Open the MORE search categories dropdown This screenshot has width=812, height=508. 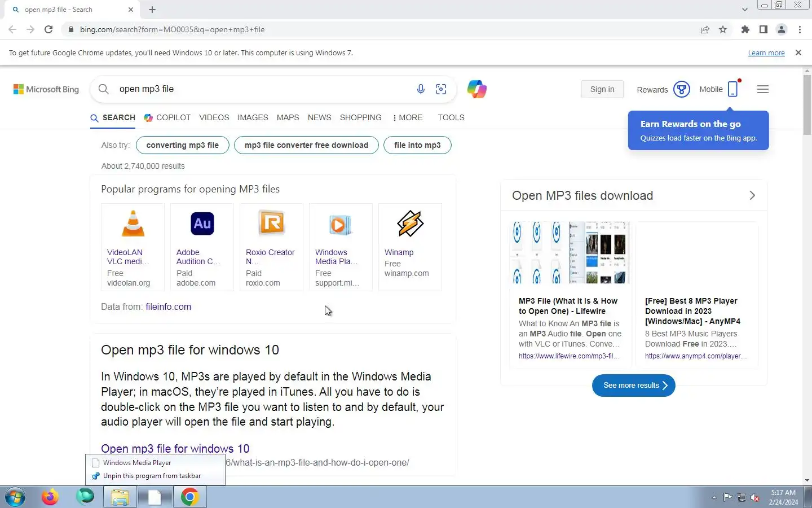(408, 117)
